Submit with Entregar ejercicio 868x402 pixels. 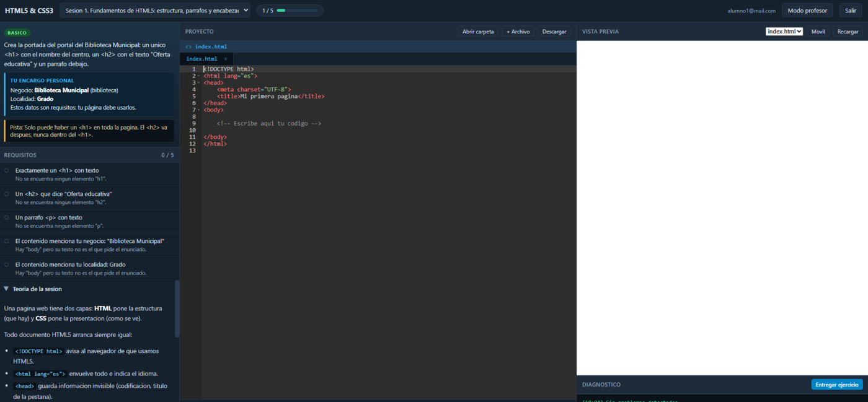(837, 385)
